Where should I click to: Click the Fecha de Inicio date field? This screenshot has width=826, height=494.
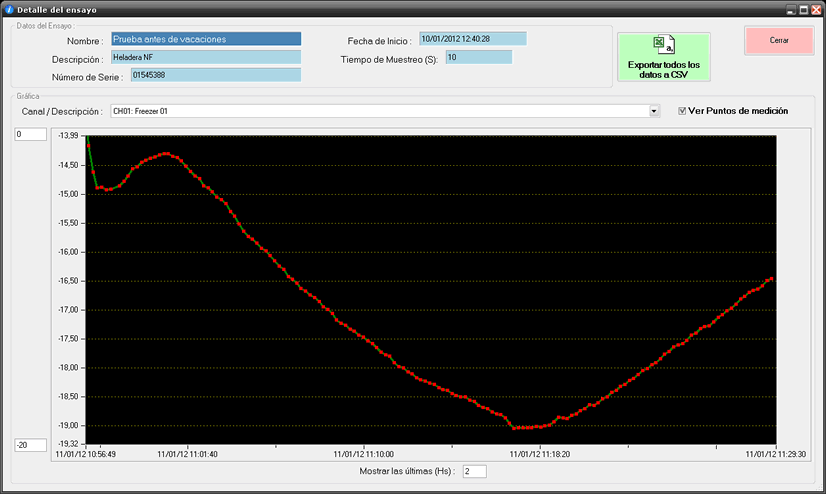472,39
